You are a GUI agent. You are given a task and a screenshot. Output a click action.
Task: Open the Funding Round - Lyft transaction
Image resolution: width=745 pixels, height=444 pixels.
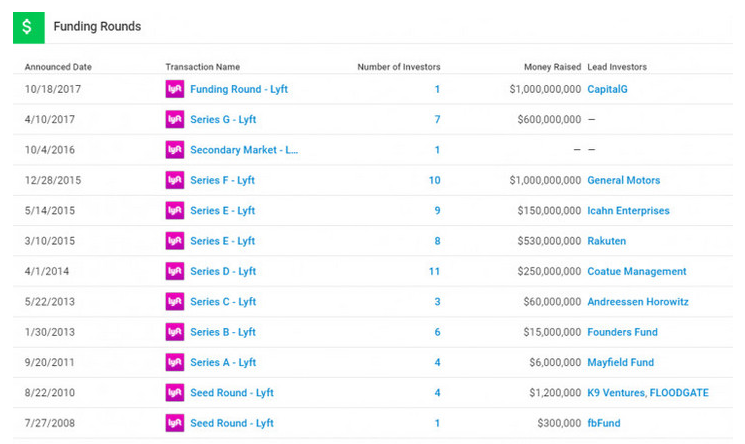click(239, 89)
